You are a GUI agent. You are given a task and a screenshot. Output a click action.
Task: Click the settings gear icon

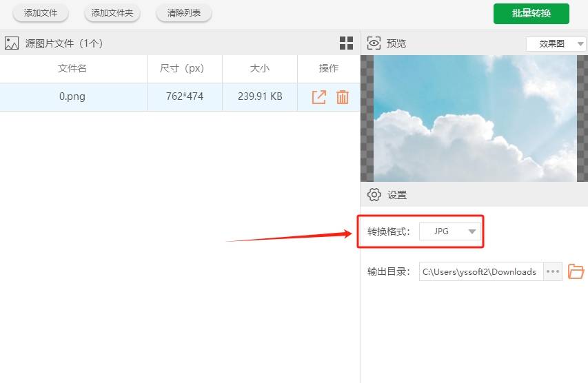click(x=374, y=194)
